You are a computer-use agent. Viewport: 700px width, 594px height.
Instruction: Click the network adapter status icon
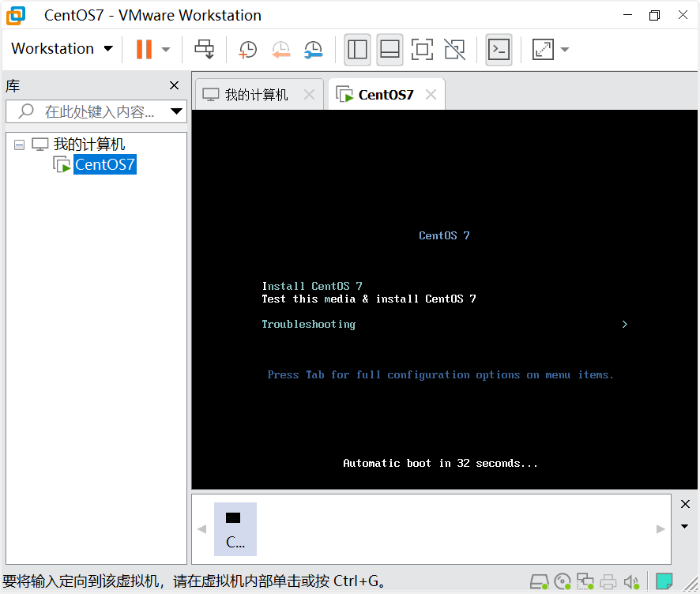tap(585, 581)
